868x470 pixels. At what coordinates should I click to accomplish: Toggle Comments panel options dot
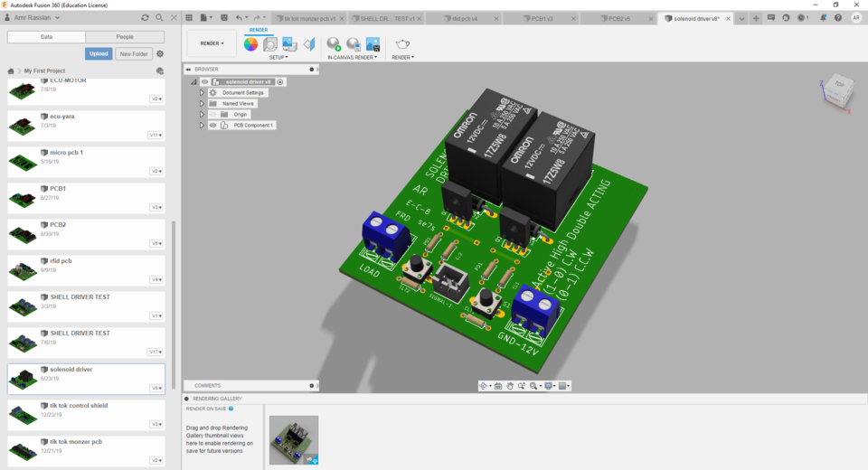(x=312, y=385)
